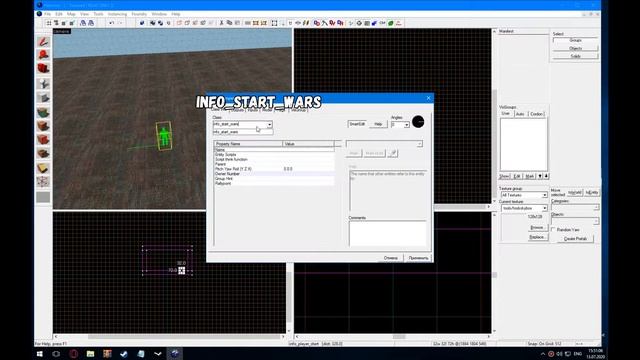This screenshot has width=640, height=360.
Task: Click the toWorld button
Action: 574,192
